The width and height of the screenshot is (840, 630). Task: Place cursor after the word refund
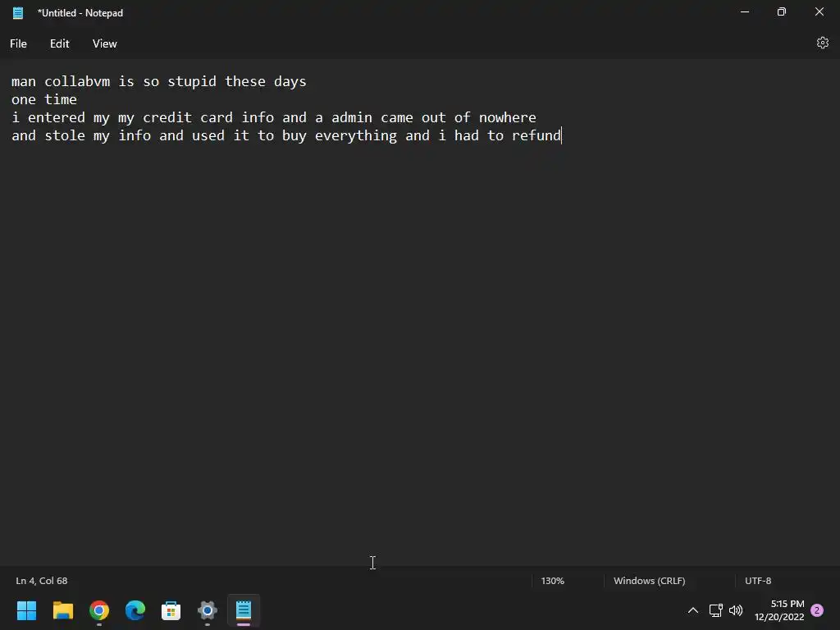pyautogui.click(x=561, y=135)
